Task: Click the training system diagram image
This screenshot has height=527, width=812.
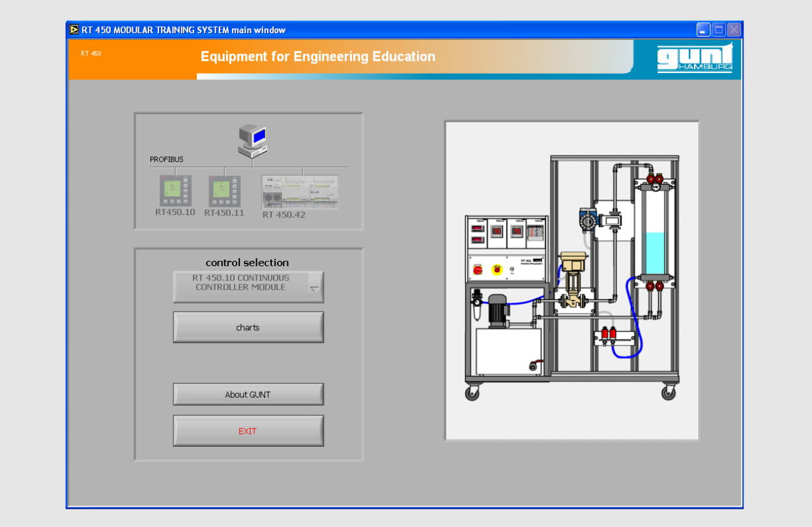Action: pos(572,280)
